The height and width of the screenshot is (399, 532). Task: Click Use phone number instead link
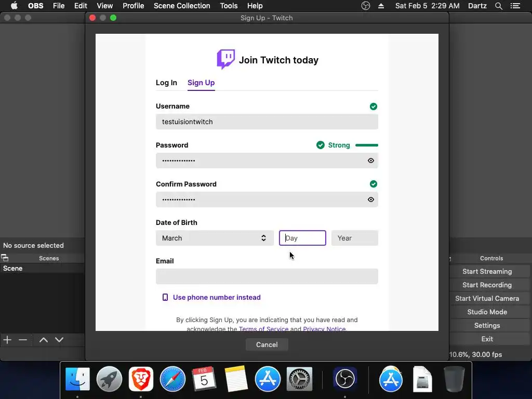coord(217,298)
